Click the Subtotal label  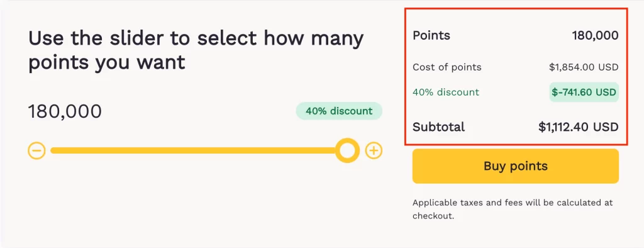click(438, 127)
